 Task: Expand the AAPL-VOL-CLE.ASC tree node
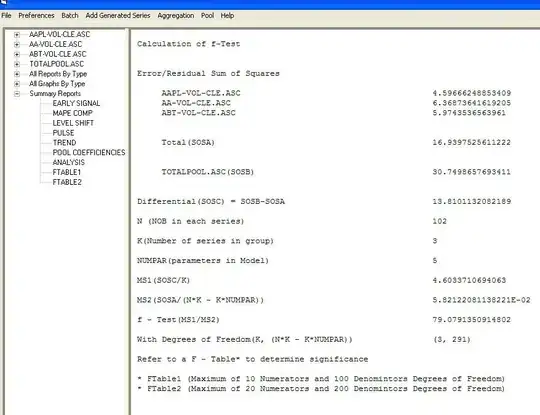(17, 34)
